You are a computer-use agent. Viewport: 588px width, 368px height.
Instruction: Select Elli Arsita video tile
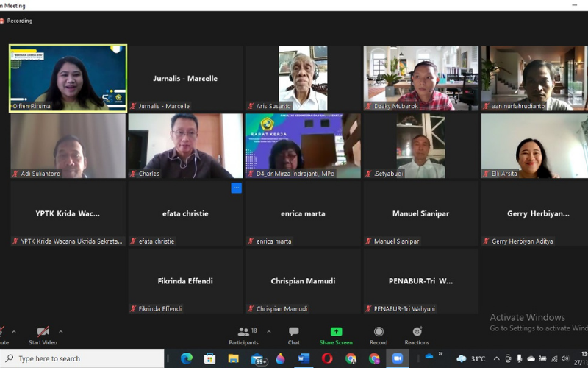point(535,146)
